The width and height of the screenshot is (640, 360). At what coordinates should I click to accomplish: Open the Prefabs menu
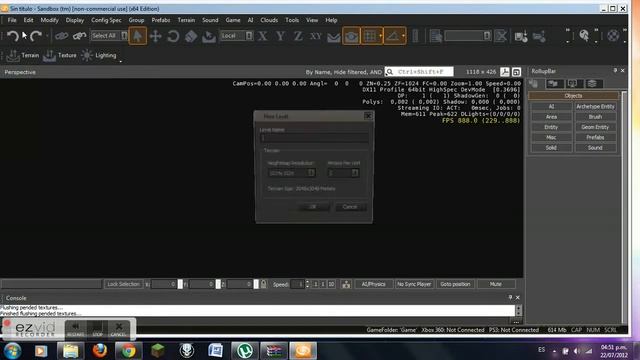pos(161,20)
